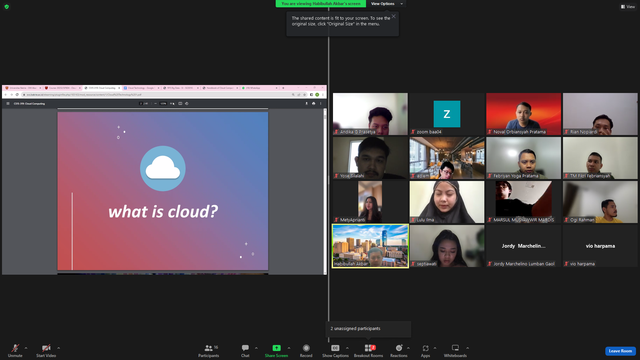Select Ogi Rahman's video tile
Viewport: 640px width, 360px height.
point(600,202)
